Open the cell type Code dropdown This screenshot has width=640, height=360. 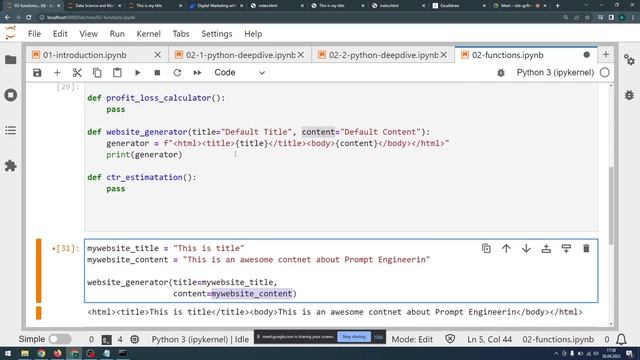[x=240, y=73]
